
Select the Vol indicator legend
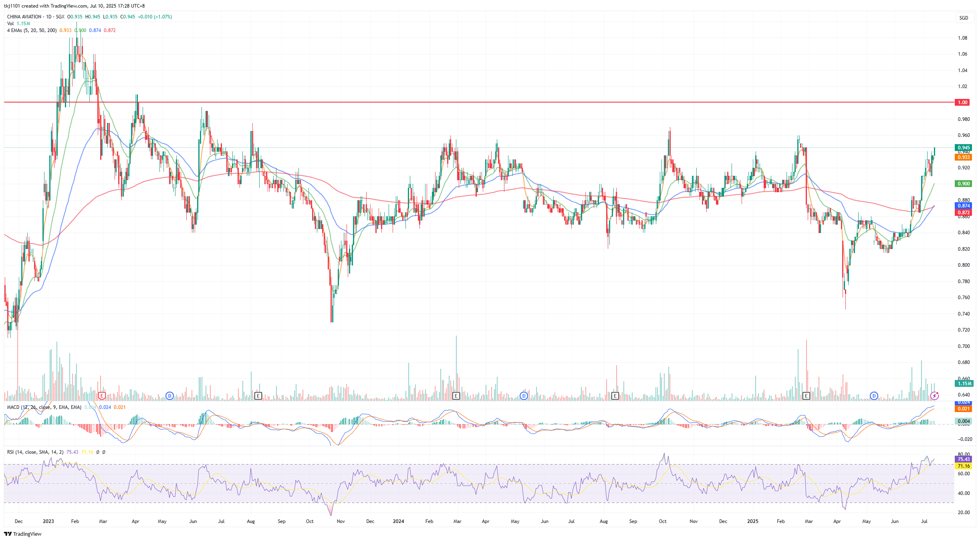(x=10, y=24)
